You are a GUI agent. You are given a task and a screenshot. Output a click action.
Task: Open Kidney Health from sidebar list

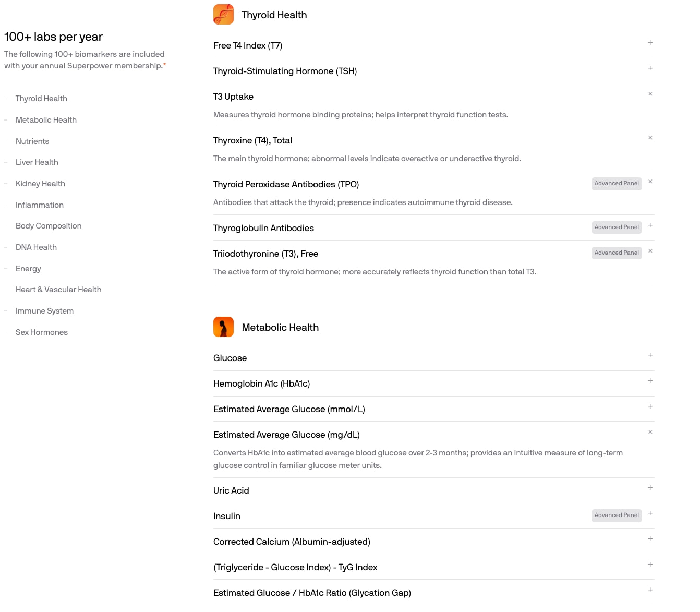pyautogui.click(x=40, y=184)
